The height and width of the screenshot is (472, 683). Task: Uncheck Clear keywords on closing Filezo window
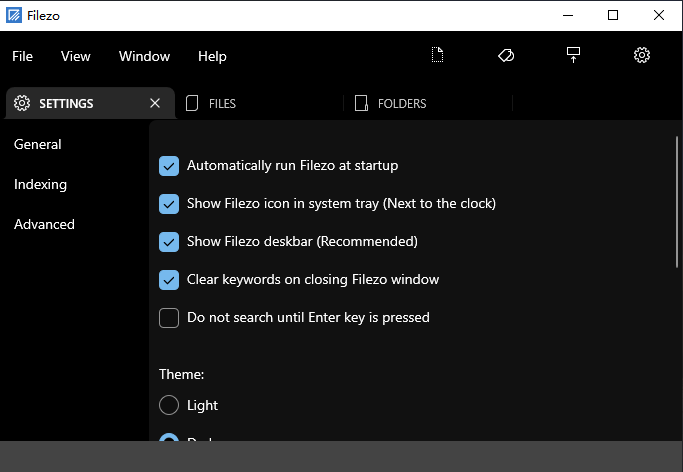coord(169,280)
